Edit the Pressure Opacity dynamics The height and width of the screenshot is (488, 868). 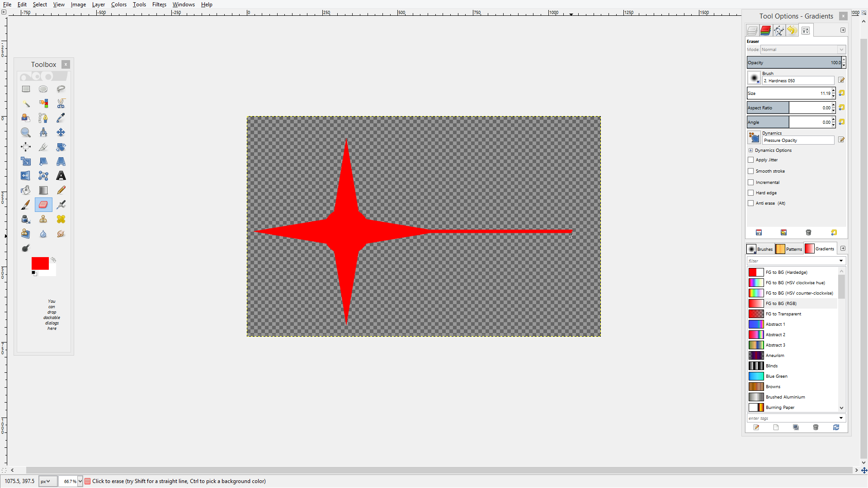841,140
